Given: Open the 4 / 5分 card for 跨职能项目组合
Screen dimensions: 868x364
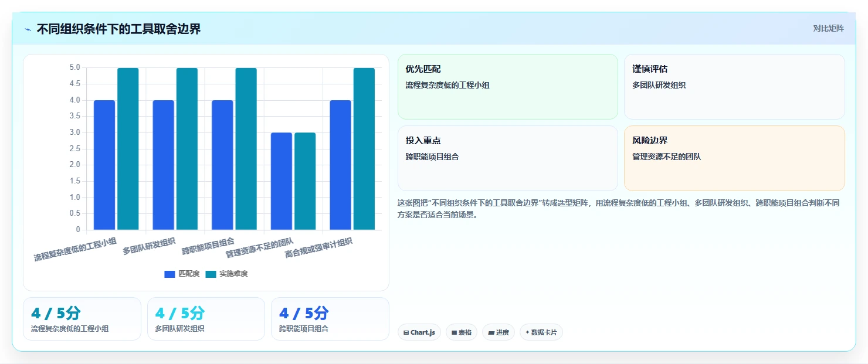Looking at the screenshot, I should 330,319.
